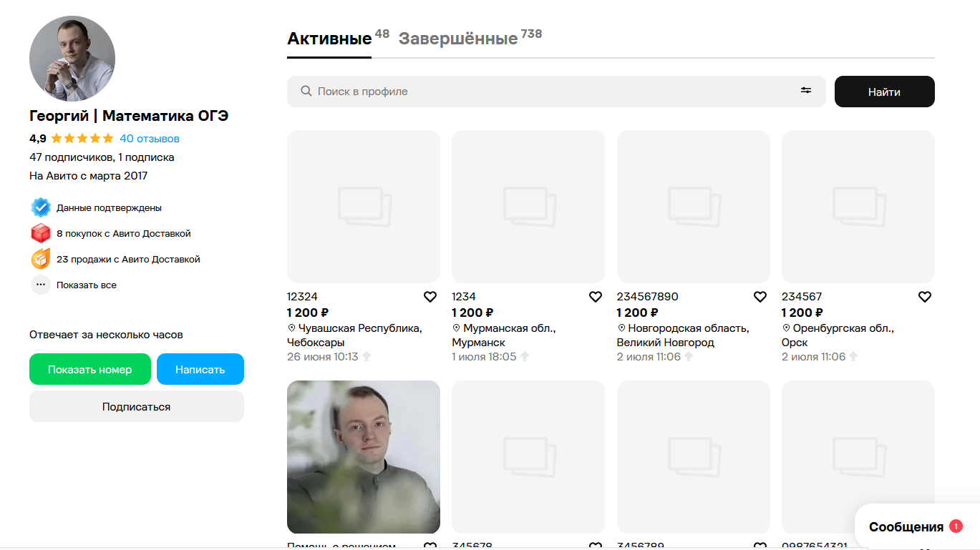Click the 4,9 rating number

pos(38,139)
